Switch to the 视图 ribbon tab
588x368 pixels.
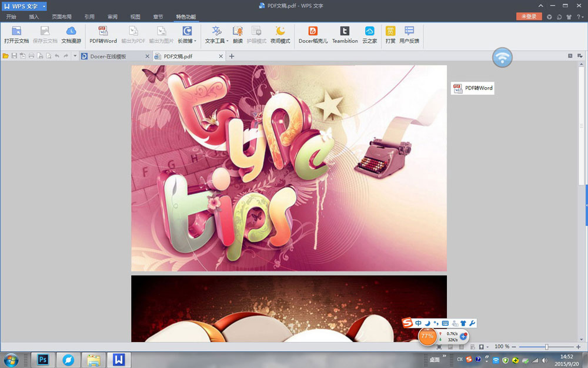click(x=135, y=17)
